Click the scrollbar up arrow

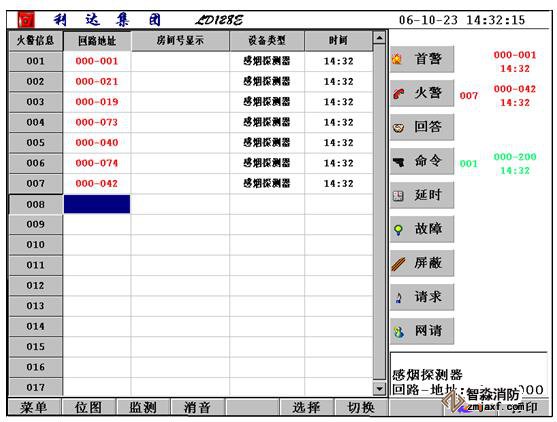click(379, 37)
